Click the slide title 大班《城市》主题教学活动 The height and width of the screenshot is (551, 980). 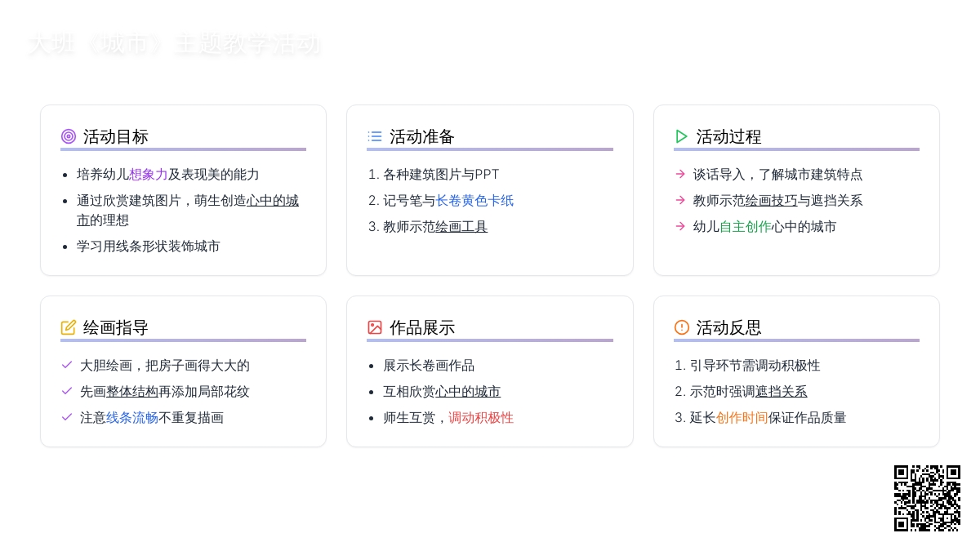[x=173, y=43]
